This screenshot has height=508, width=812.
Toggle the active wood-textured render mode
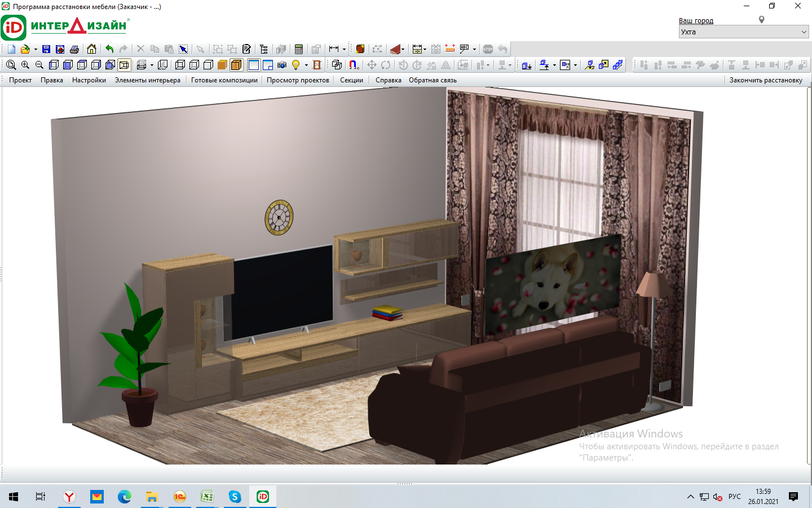[236, 65]
